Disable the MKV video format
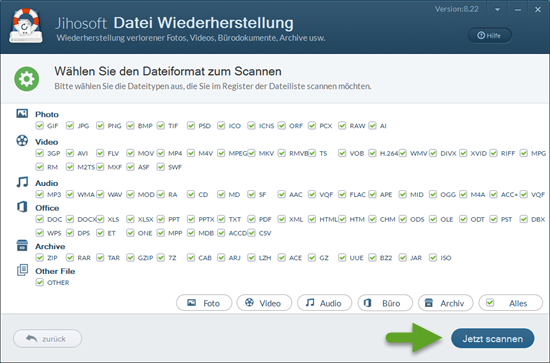Screen dimensions: 550x363 click(x=251, y=153)
